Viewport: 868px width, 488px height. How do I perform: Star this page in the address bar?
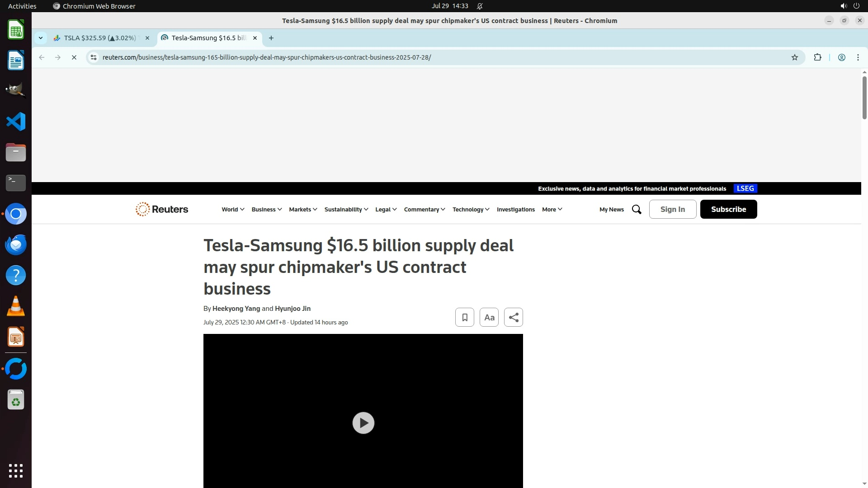coord(794,57)
